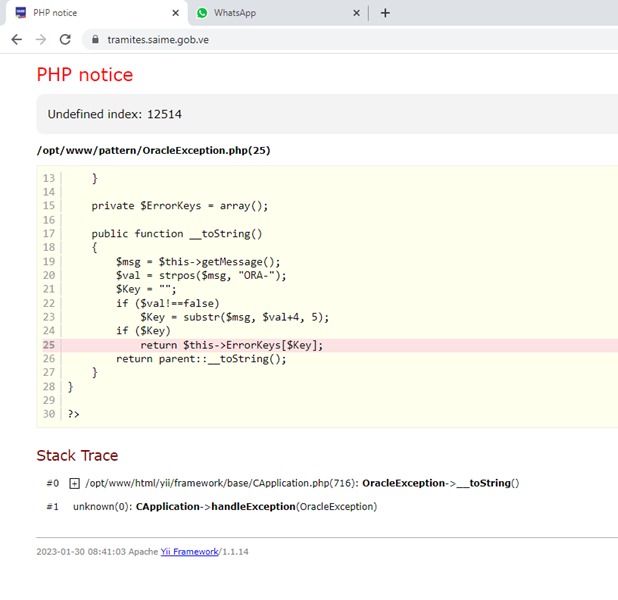618x600 pixels.
Task: Click the 'return parent::__toString();' line
Action: (x=201, y=359)
